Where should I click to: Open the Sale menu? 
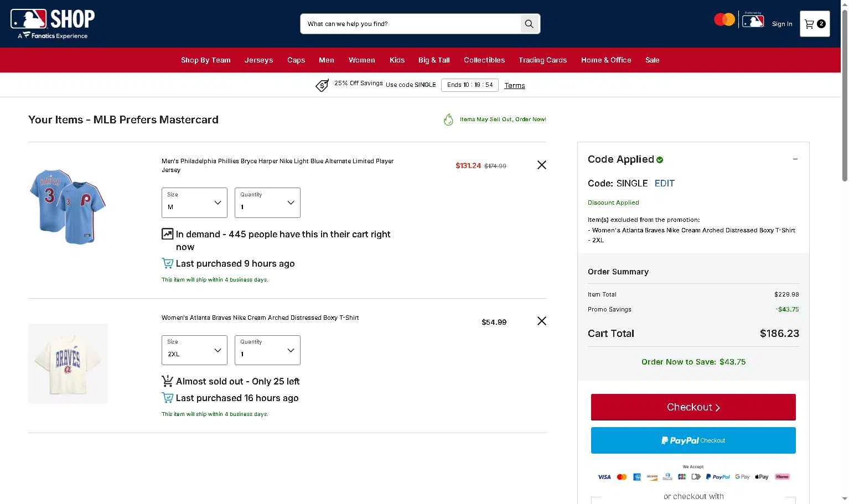pos(653,60)
